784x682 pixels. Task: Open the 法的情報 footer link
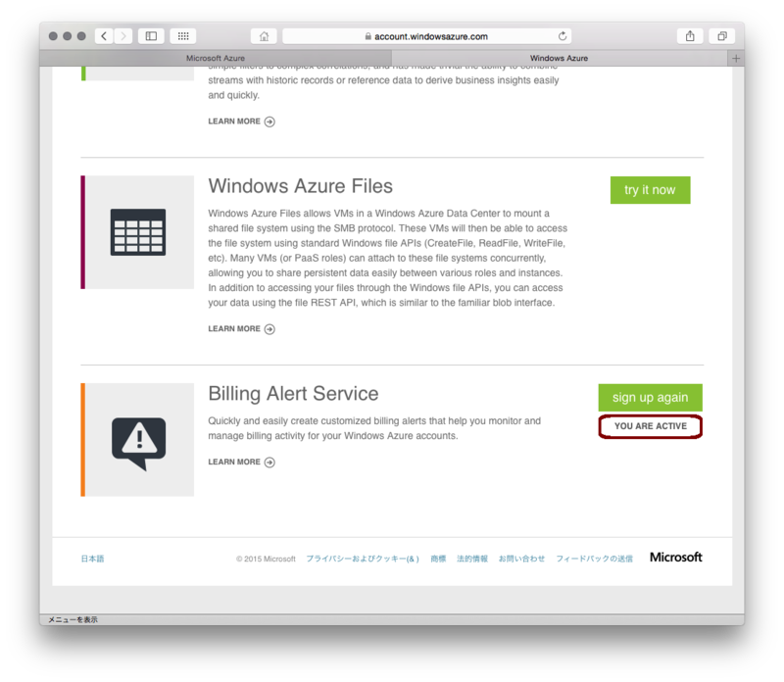472,559
